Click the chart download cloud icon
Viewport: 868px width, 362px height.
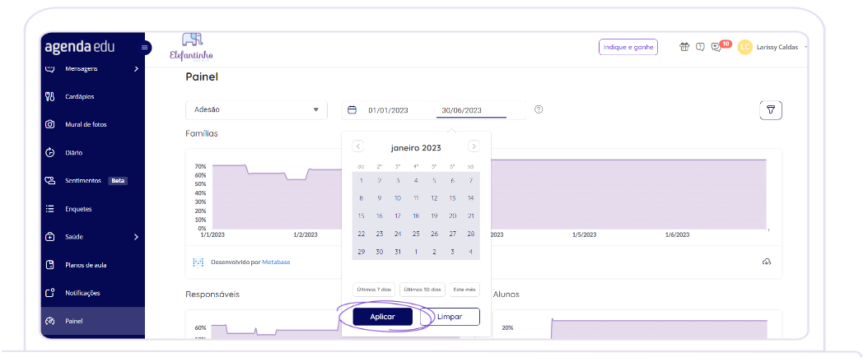(x=766, y=262)
